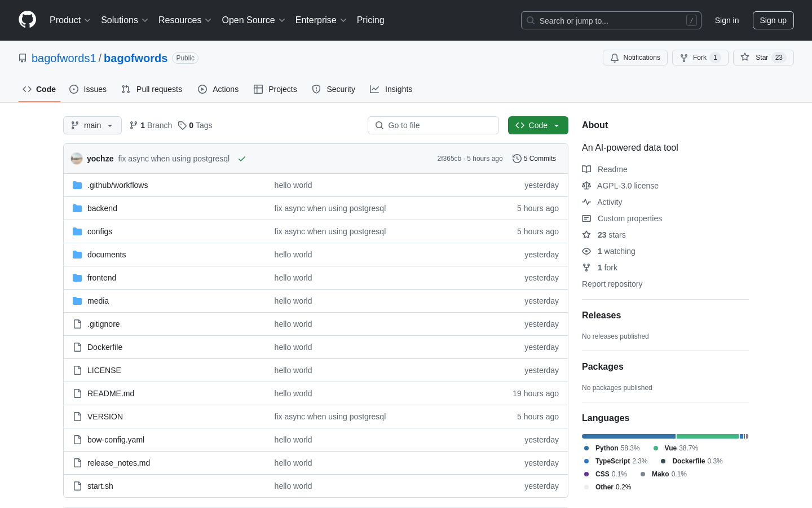Click the .github/workflows folder icon

click(77, 185)
